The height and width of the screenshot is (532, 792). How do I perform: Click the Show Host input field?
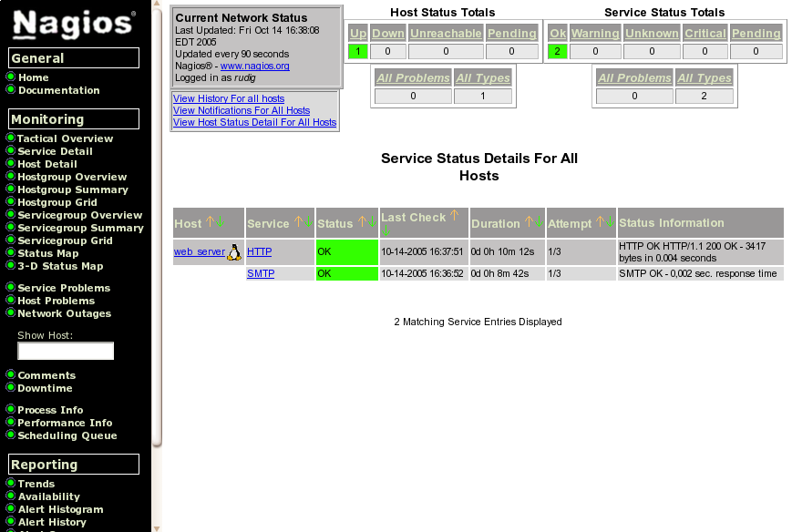coord(66,351)
